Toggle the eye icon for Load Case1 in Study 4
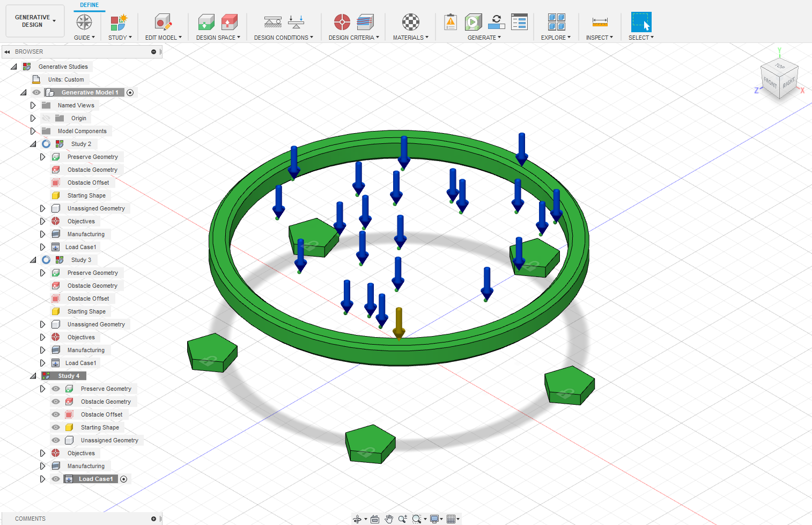The image size is (812, 525). pyautogui.click(x=55, y=478)
